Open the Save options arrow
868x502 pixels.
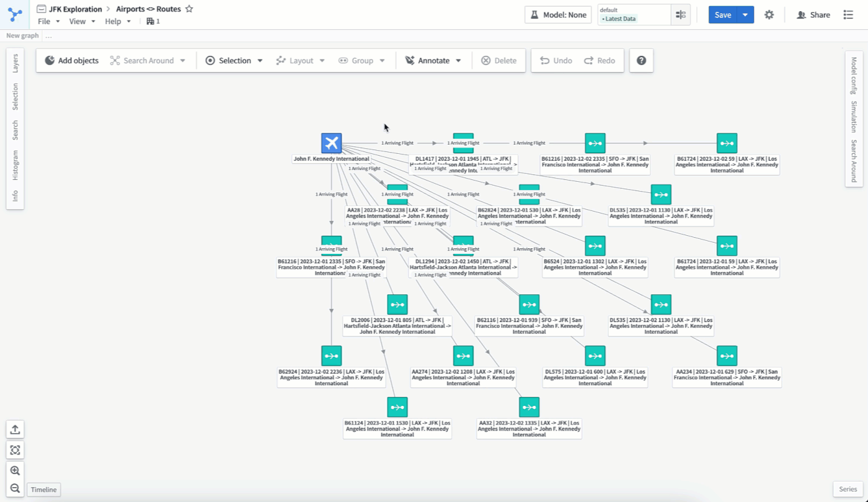tap(745, 15)
